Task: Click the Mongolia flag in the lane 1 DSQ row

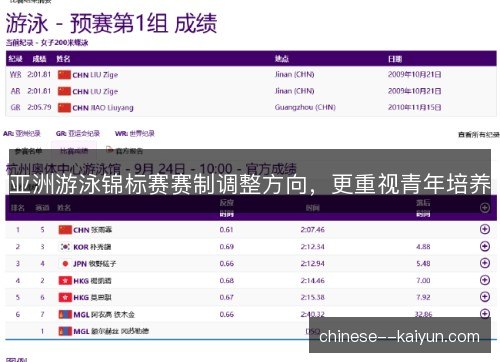Action: 65,331
